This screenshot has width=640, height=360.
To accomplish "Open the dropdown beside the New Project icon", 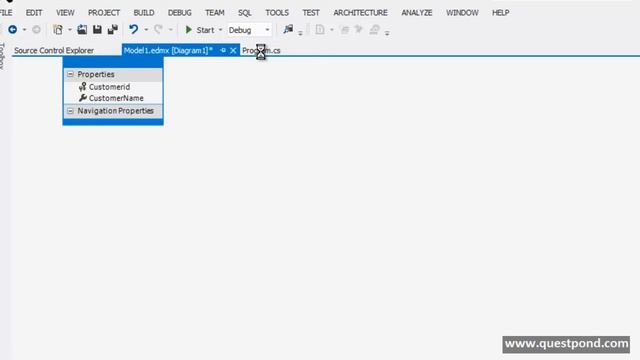I will (69, 30).
